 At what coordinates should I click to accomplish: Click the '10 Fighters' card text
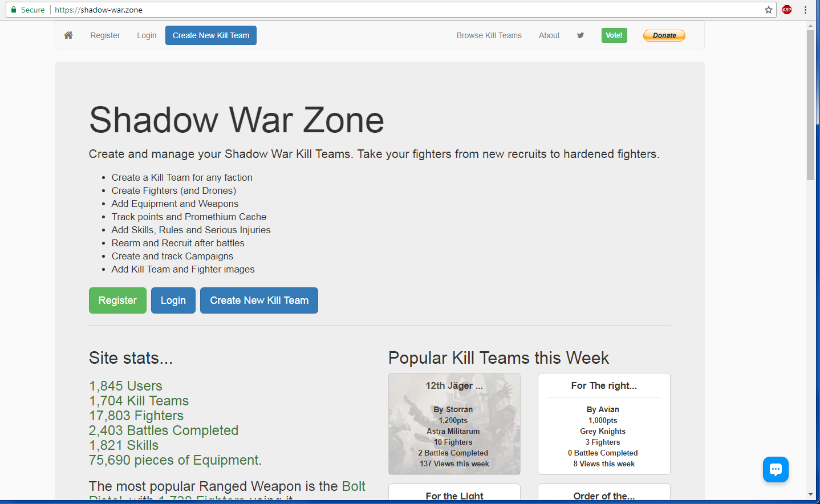pos(453,442)
